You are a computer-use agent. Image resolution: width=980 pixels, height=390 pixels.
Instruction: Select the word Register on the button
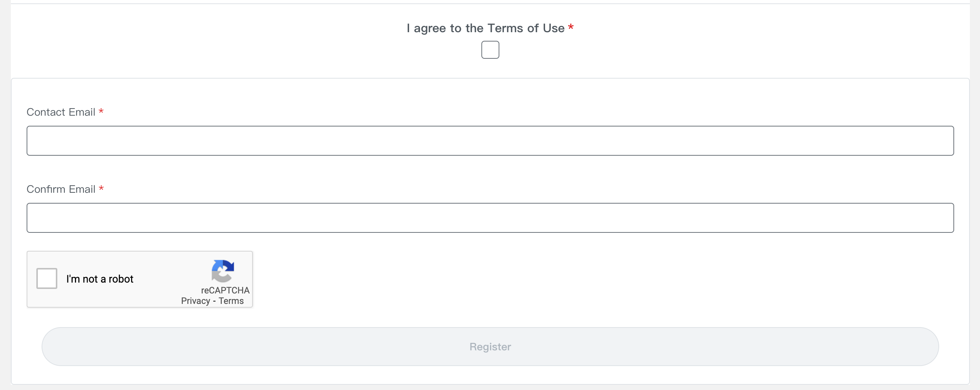coord(490,347)
